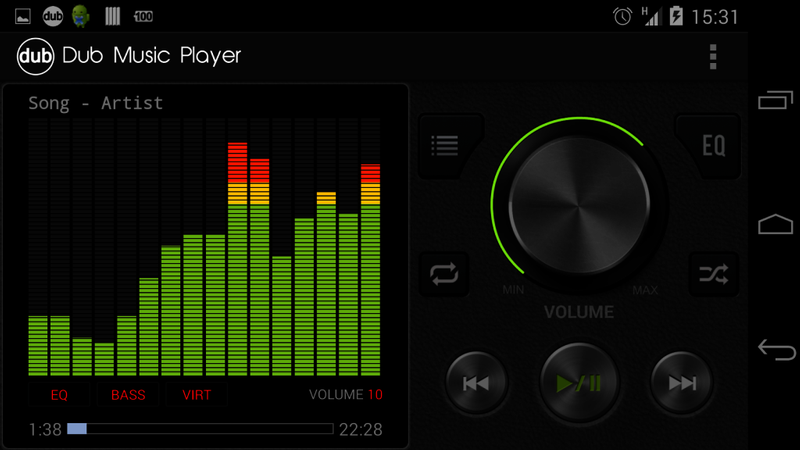Toggle the BASS boost indicator
The width and height of the screenshot is (800, 450).
click(x=128, y=394)
